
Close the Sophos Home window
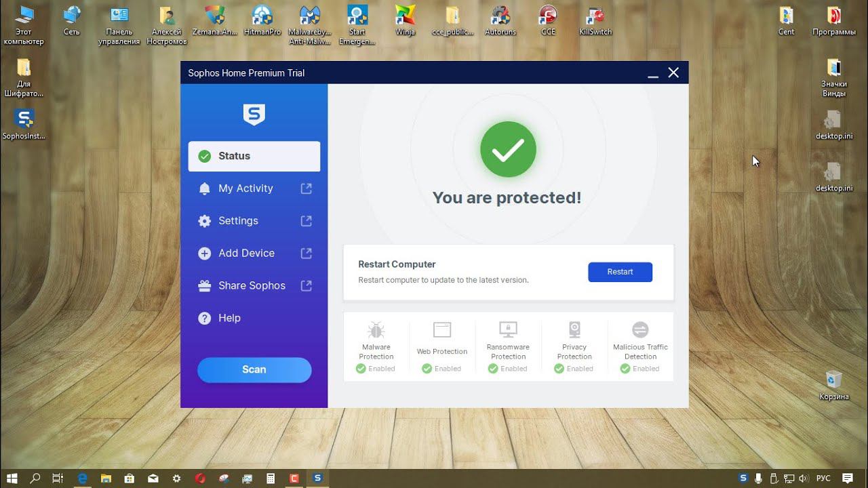[673, 73]
